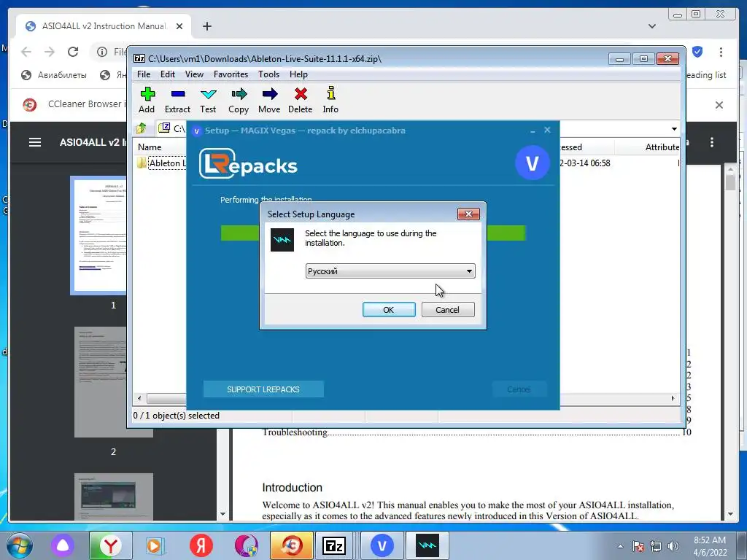The width and height of the screenshot is (747, 560).
Task: Click the browser back arrow
Action: coord(26,52)
